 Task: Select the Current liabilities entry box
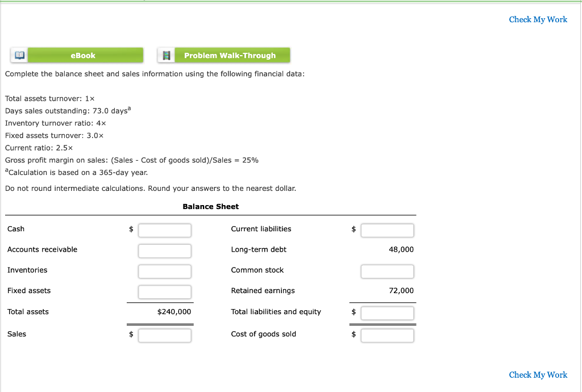[x=387, y=230]
